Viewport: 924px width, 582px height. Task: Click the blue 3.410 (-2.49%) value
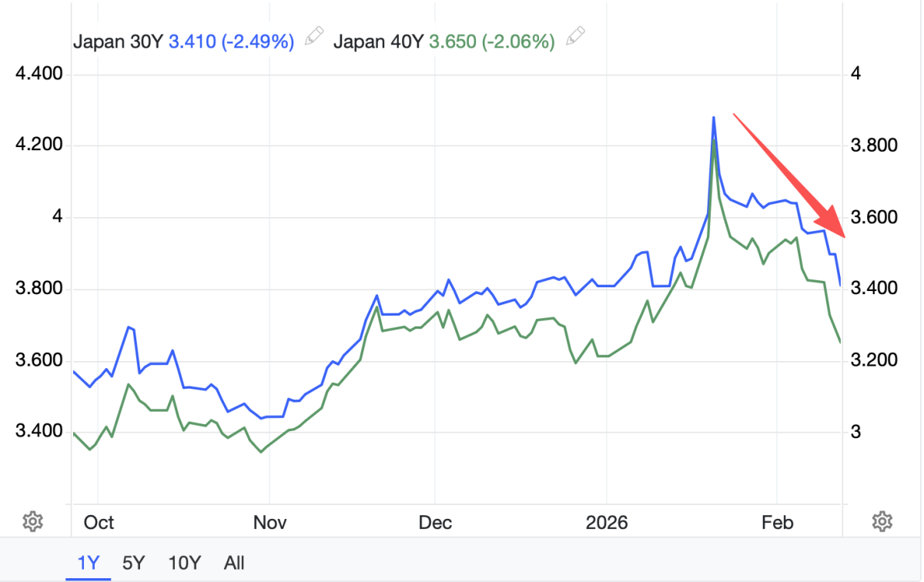[x=231, y=42]
